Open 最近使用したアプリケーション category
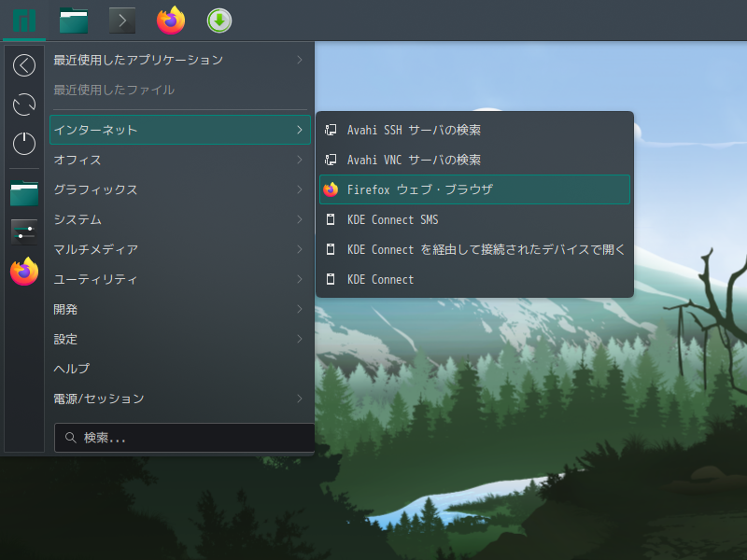This screenshot has height=560, width=747. (180, 60)
